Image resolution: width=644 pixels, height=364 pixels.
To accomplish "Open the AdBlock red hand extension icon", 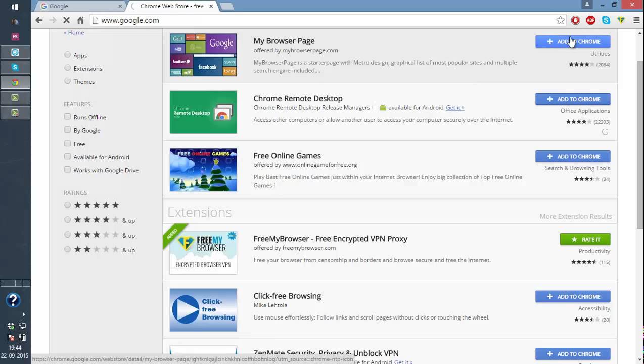I will point(575,20).
